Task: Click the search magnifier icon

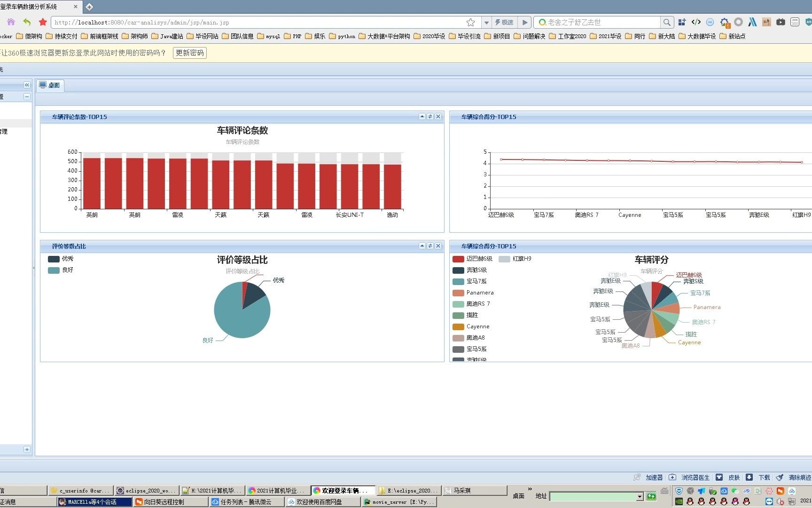Action: click(x=667, y=22)
